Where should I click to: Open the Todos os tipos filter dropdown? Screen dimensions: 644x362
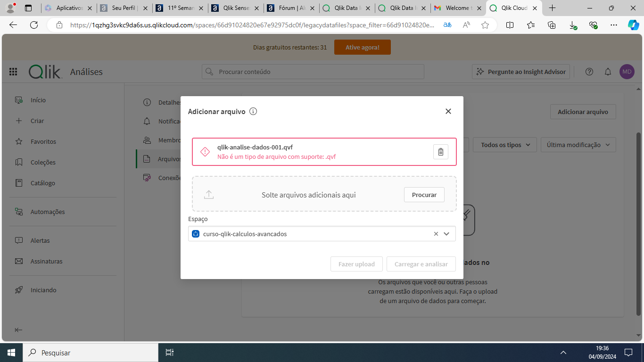point(505,145)
